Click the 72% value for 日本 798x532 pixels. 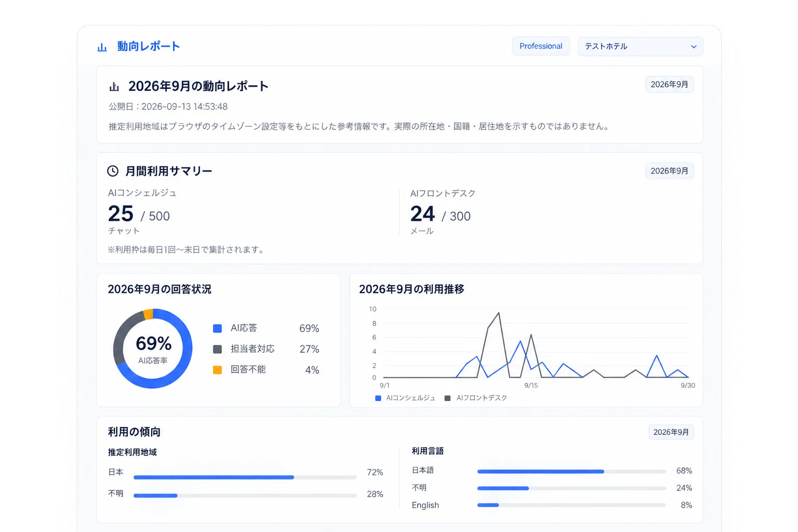click(375, 472)
